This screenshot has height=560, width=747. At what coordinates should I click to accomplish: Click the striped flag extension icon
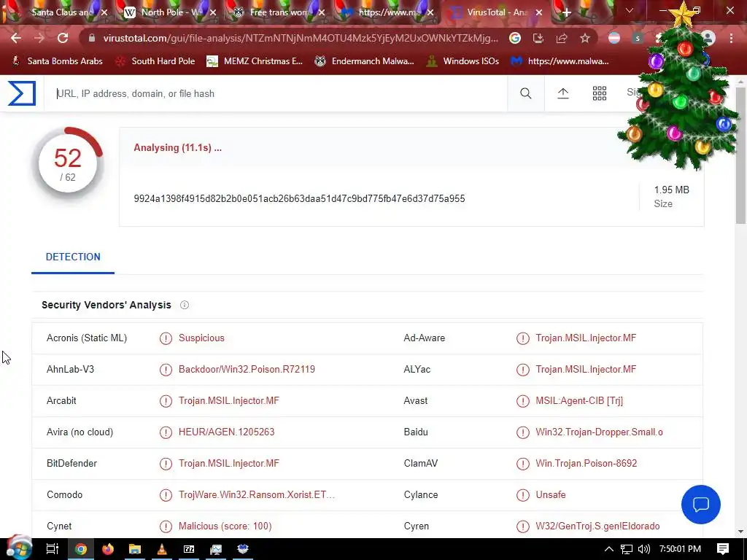click(614, 38)
